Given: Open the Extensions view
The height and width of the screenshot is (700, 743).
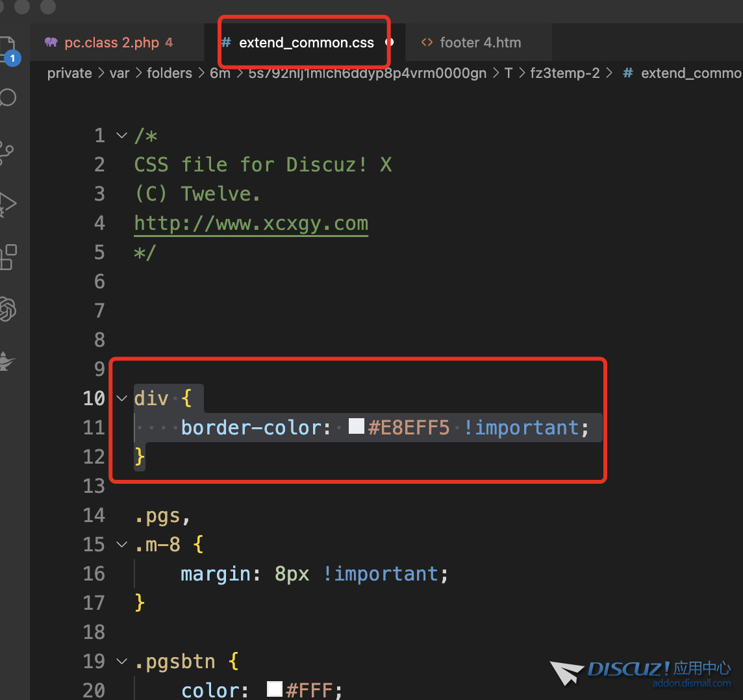Looking at the screenshot, I should 8,257.
